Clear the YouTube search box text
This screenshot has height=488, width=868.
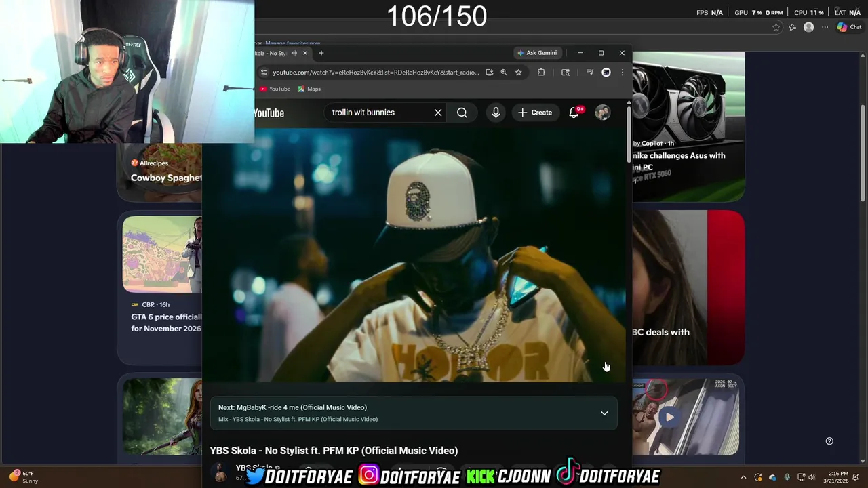(438, 113)
